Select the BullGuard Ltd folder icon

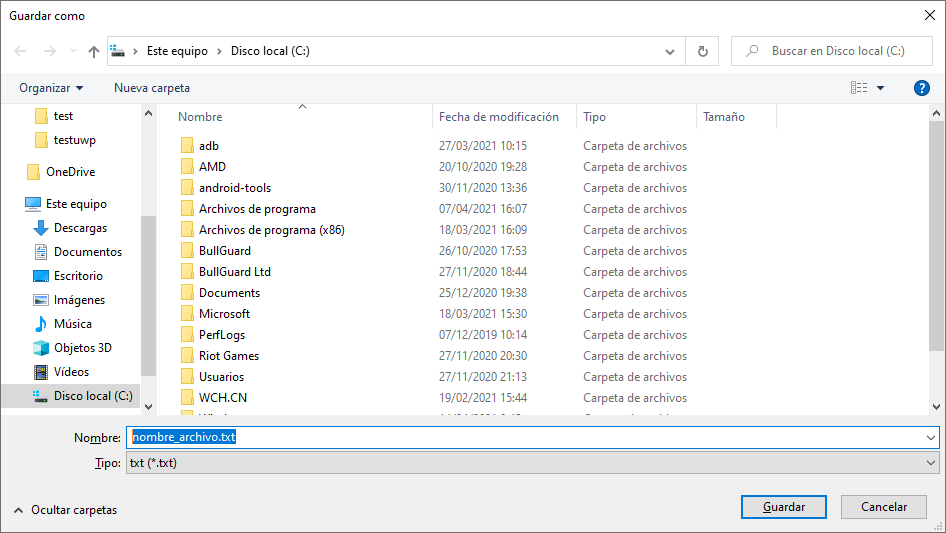click(187, 272)
